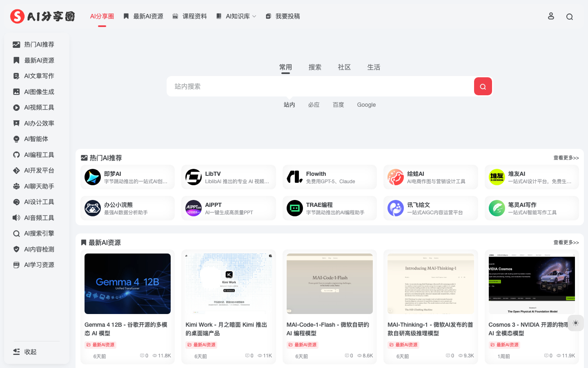Image resolution: width=588 pixels, height=368 pixels.
Task: Click comment count under Kimi Work article
Action: coord(249,356)
